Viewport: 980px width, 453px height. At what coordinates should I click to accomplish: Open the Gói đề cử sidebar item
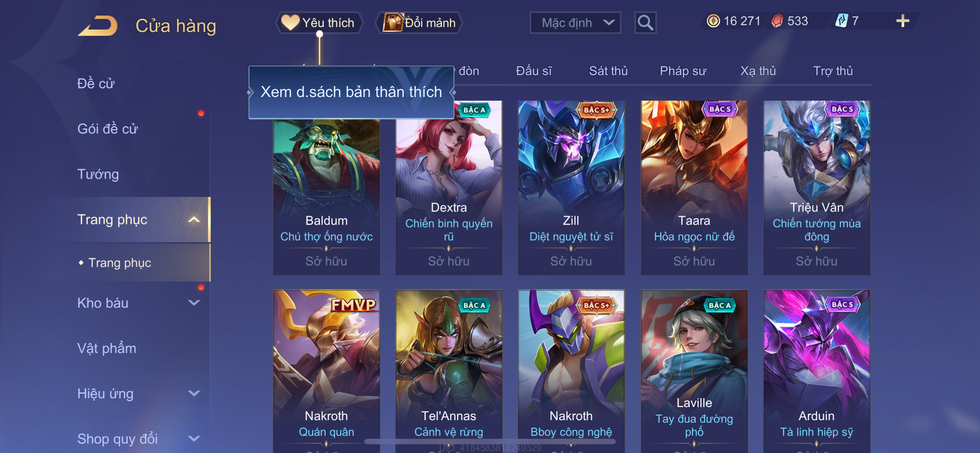pos(108,129)
